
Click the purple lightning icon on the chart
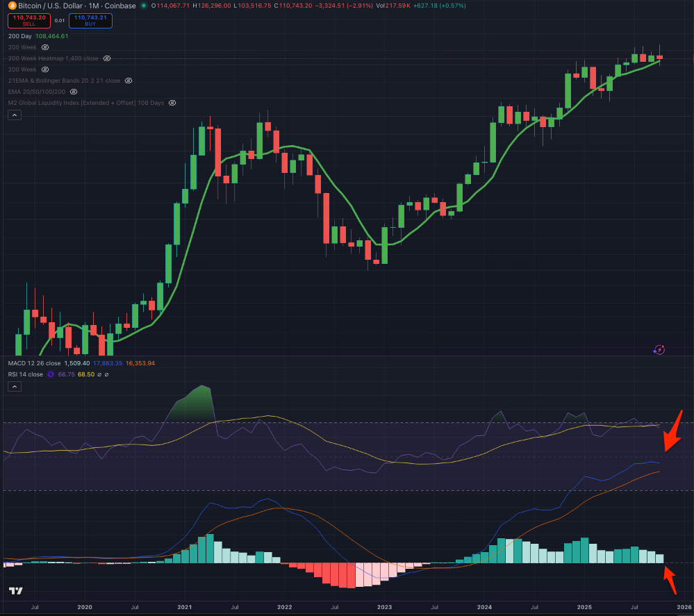click(659, 350)
